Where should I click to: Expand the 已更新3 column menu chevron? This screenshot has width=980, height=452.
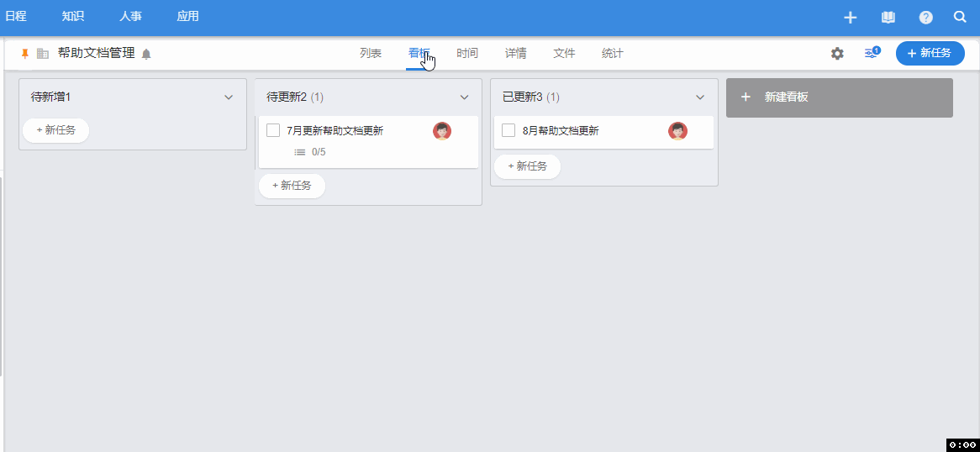[700, 97]
